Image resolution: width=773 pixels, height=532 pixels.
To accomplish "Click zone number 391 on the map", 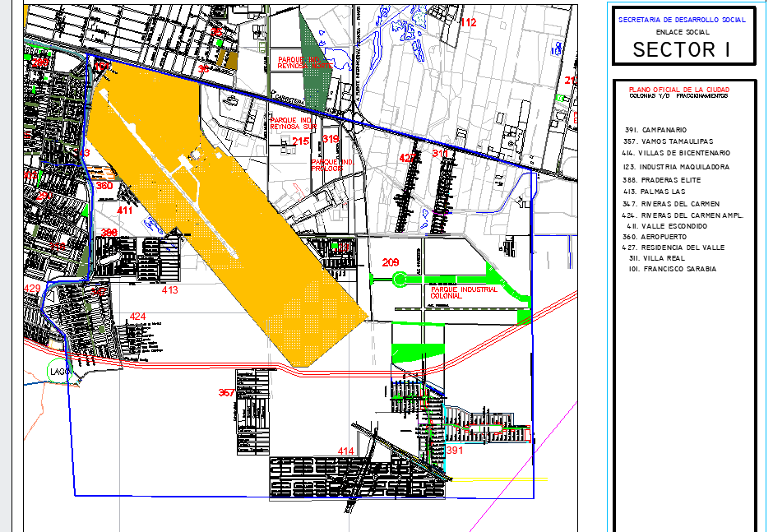I will click(456, 451).
